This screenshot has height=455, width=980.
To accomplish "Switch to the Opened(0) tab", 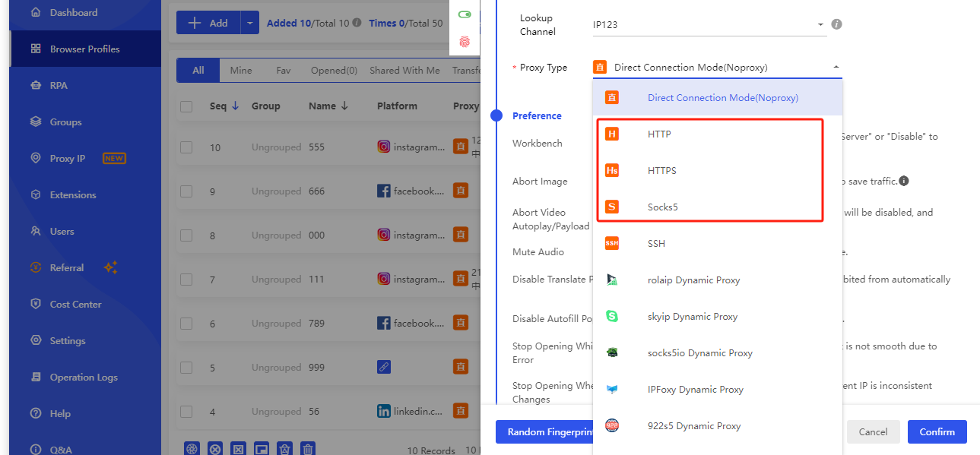I will [x=334, y=71].
